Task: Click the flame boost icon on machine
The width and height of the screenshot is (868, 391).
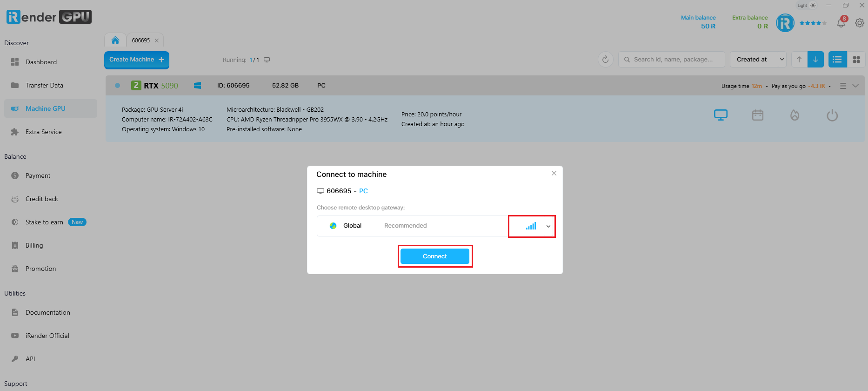Action: (x=795, y=115)
